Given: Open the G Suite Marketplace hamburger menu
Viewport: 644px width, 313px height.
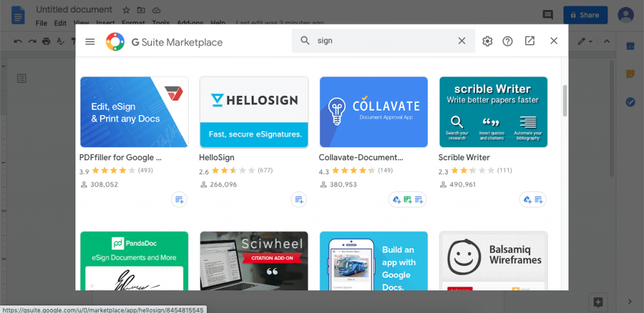Looking at the screenshot, I should point(90,41).
